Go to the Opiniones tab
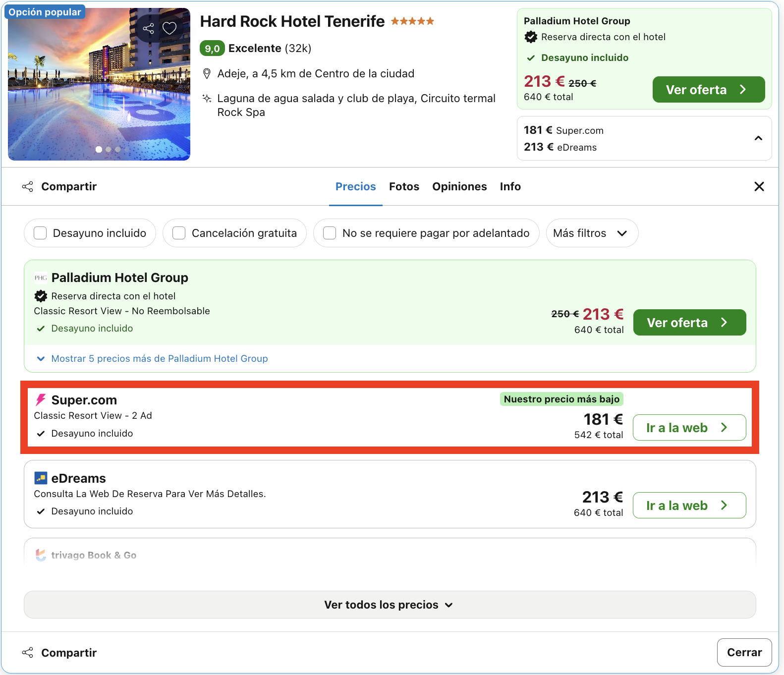784x675 pixels. click(459, 187)
